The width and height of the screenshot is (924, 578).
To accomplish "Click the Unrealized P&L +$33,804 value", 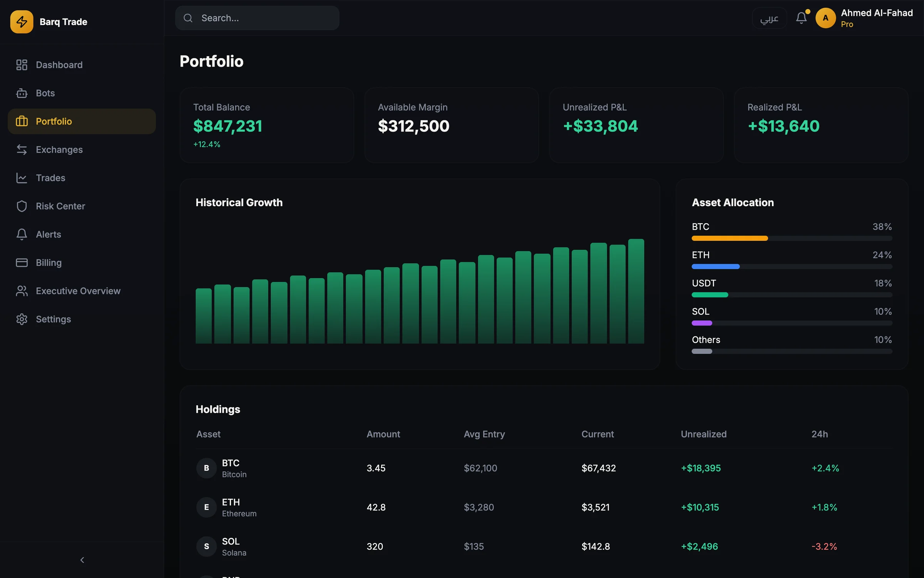I will [600, 126].
